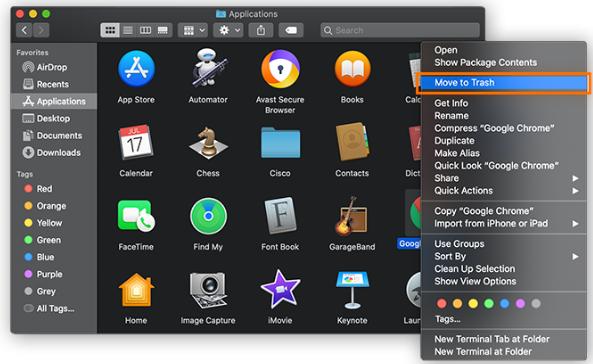Image resolution: width=593 pixels, height=364 pixels.
Task: Expand Import from iPhone or iPad submenu
Action: coord(504,223)
